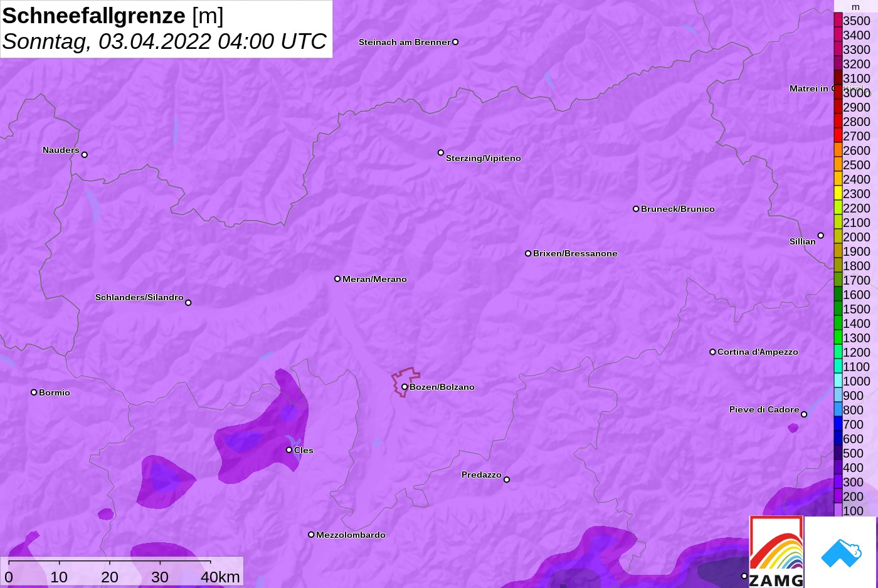The width and height of the screenshot is (878, 588).
Task: Click the Bozen/Bolzano label
Action: [442, 387]
